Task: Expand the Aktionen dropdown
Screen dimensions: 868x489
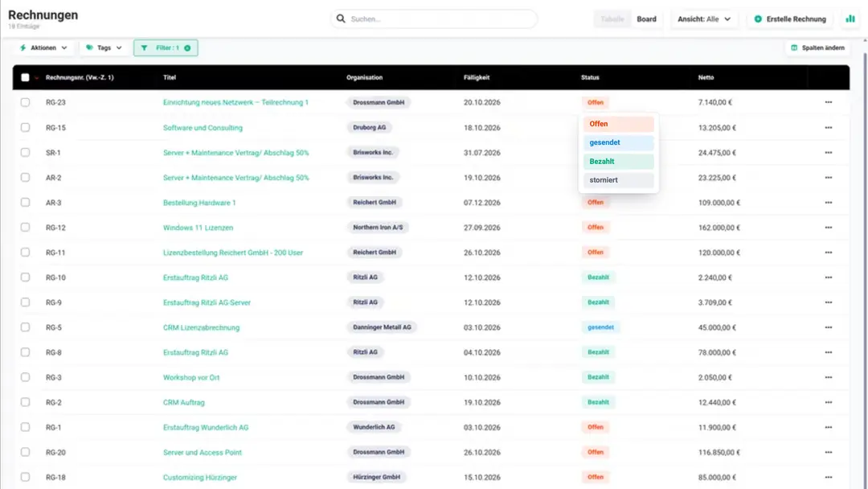Action: point(43,48)
